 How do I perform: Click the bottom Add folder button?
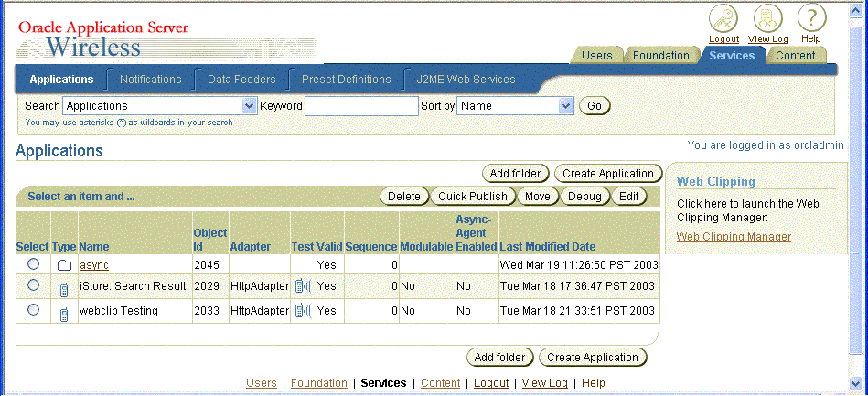tap(500, 358)
